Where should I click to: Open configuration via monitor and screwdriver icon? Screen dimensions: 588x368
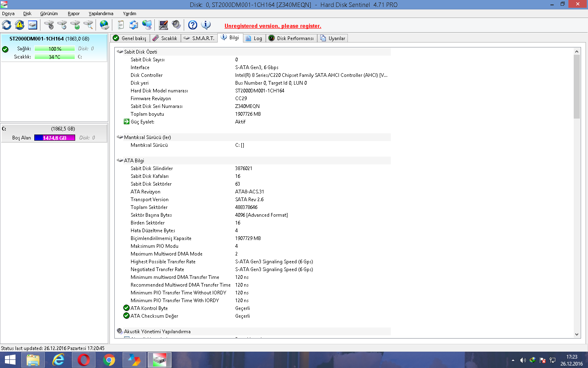(x=163, y=25)
